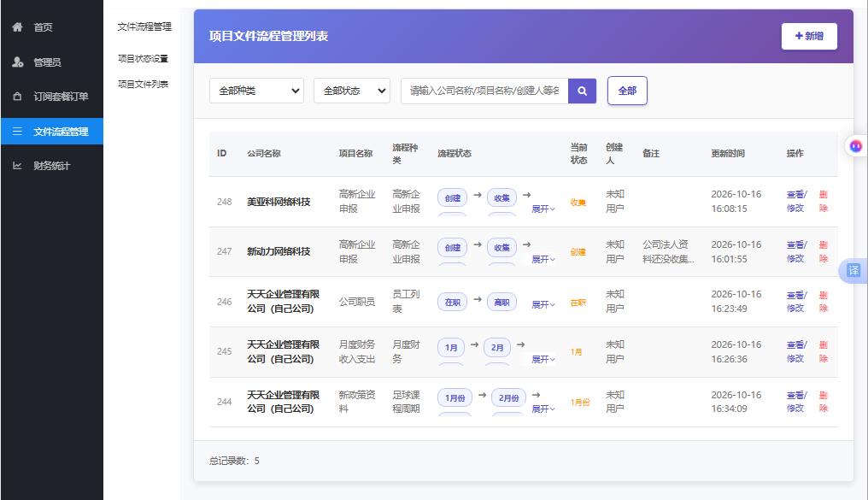Expand the flow status for row 245
The image size is (868, 500).
tap(543, 360)
